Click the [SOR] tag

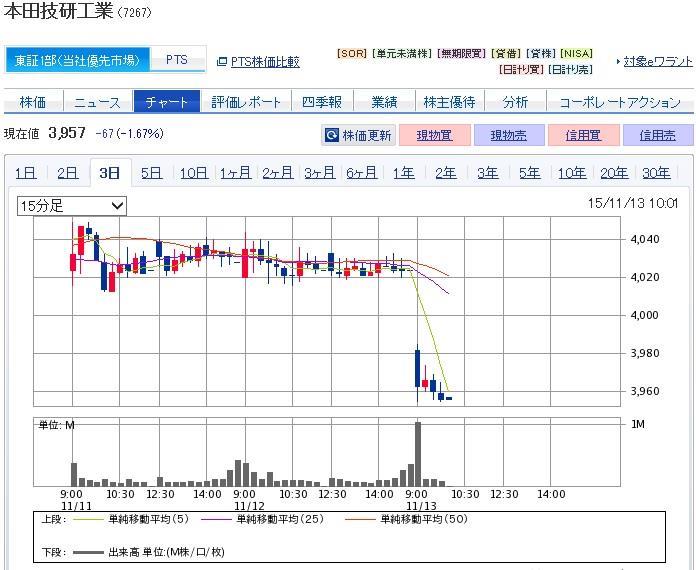point(352,54)
